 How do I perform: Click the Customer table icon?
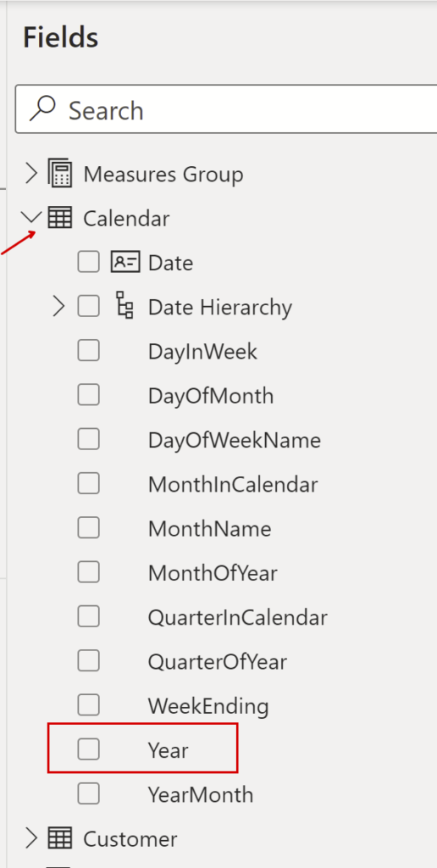pyautogui.click(x=60, y=838)
